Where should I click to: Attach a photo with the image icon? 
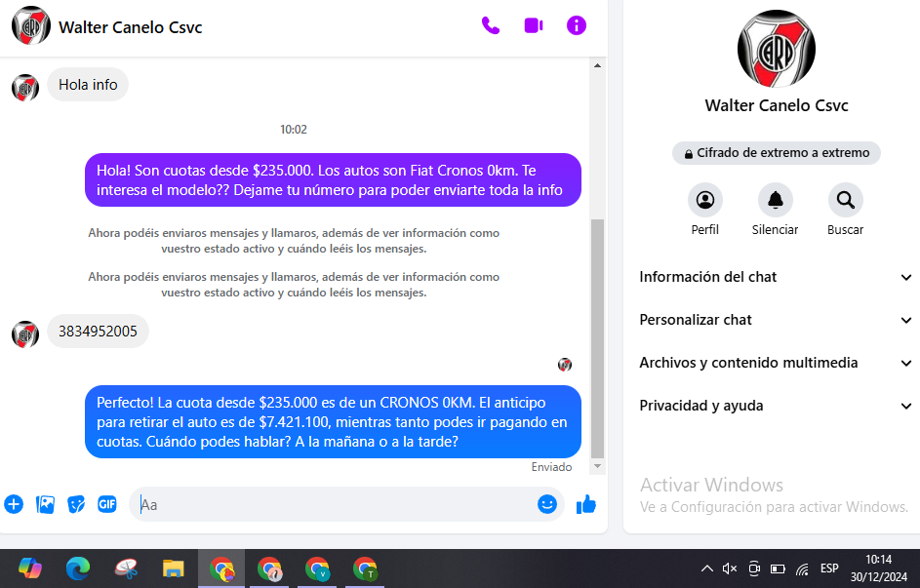coord(45,504)
